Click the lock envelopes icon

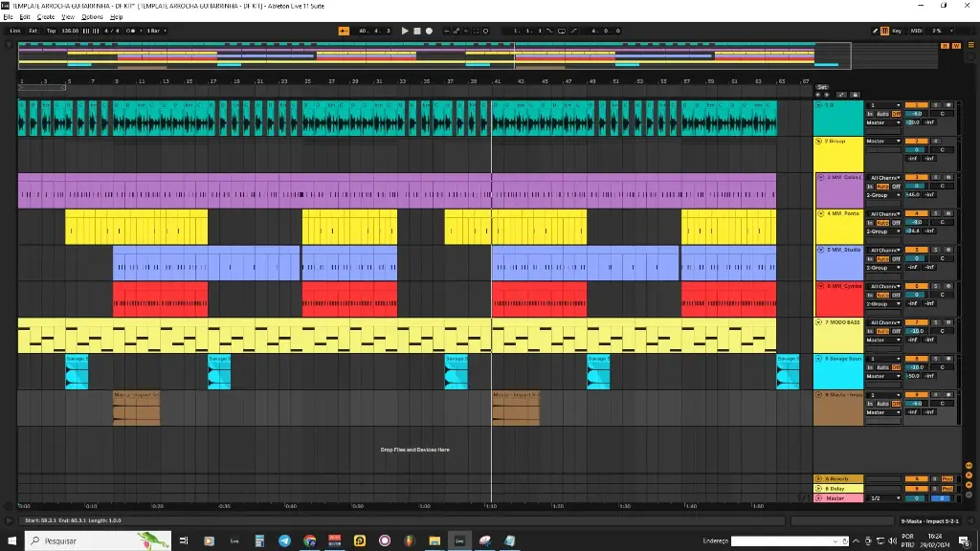click(856, 95)
